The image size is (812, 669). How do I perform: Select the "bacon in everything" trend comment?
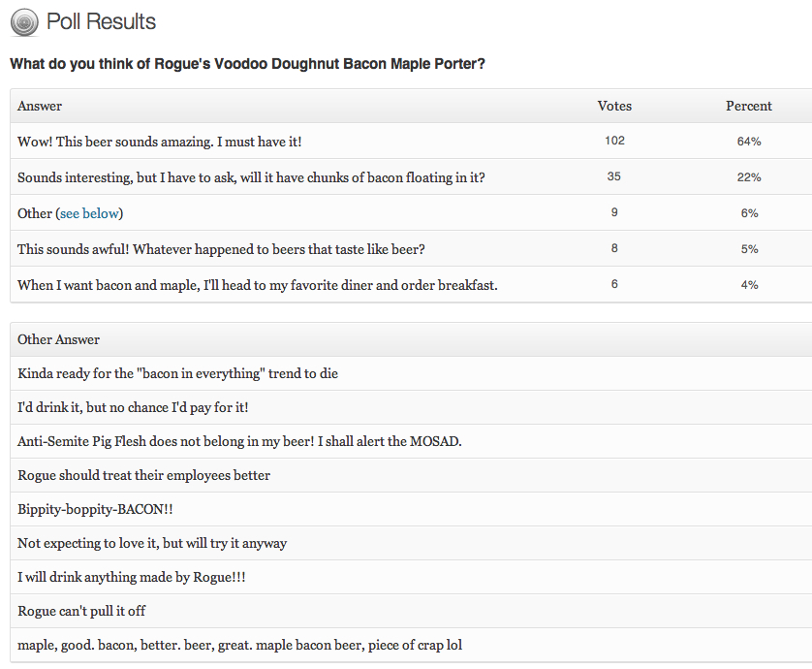coord(177,373)
